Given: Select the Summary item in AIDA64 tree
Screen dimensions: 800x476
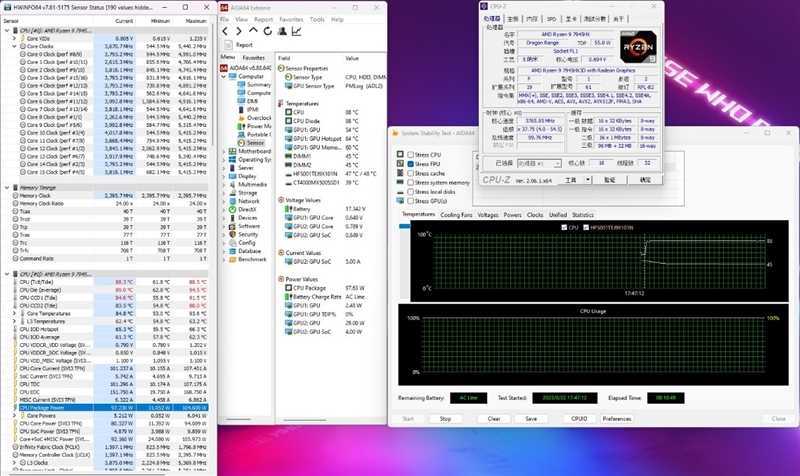Looking at the screenshot, I should tap(259, 85).
